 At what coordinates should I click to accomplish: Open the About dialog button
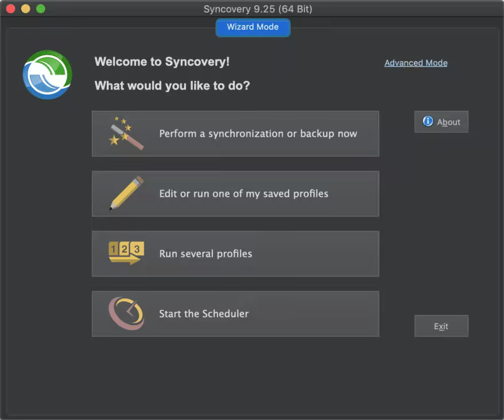coord(441,122)
